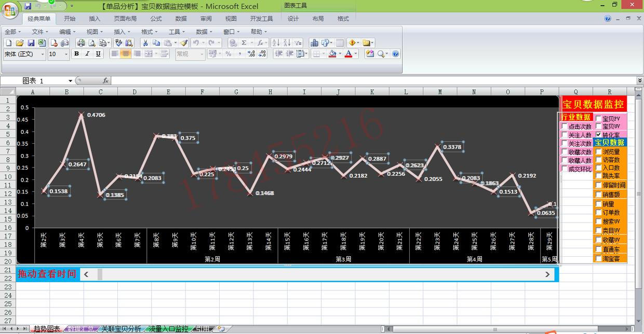Click the 0.4706 data label in chart
This screenshot has height=334, width=644.
(96, 115)
